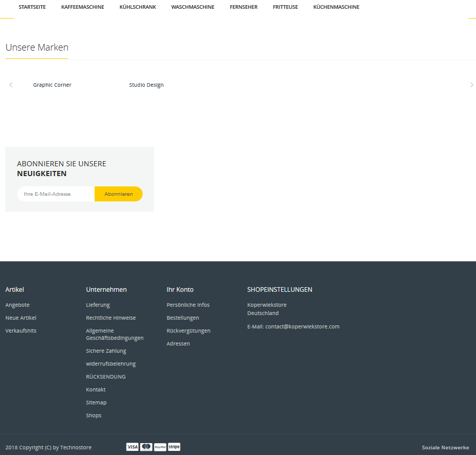Open the Studio Design brand

click(x=146, y=85)
